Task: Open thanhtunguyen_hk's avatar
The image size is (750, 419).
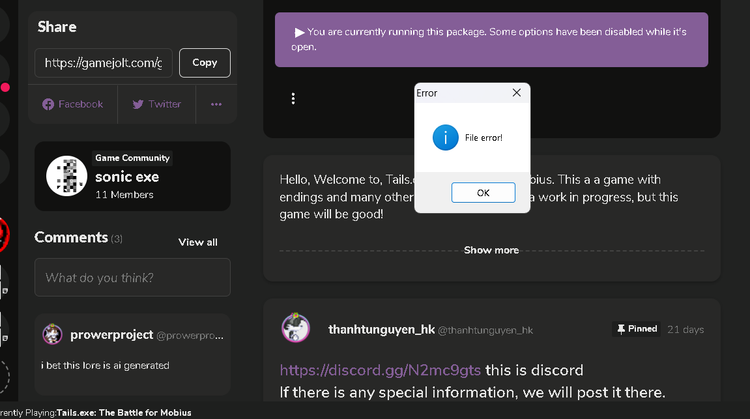Action: [x=296, y=328]
